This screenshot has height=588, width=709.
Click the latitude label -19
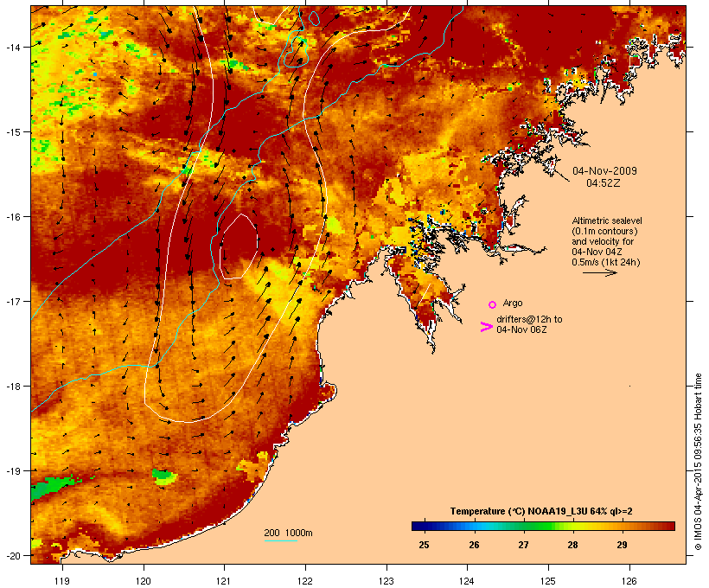(12, 470)
